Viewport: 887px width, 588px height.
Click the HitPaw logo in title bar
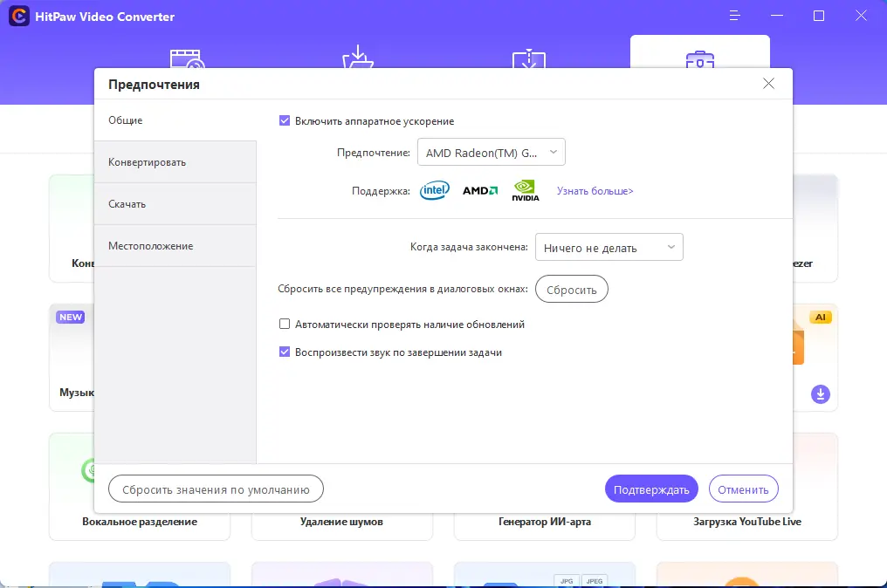(x=17, y=16)
